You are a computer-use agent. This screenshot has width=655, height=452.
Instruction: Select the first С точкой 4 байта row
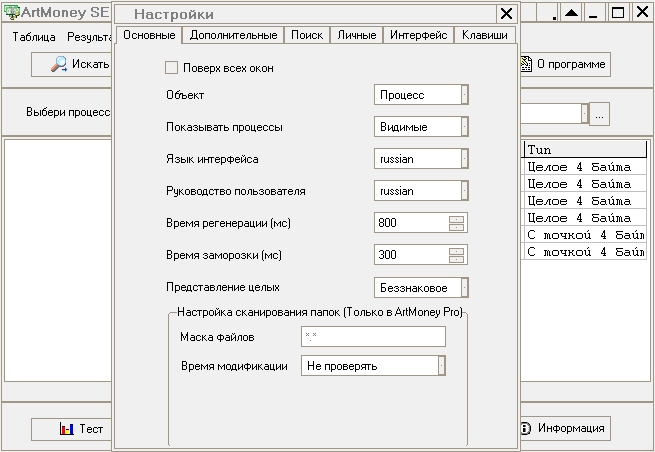tap(584, 235)
